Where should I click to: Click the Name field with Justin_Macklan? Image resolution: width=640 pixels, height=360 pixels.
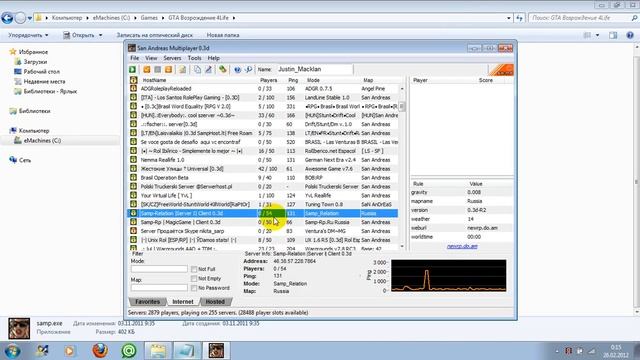314,69
